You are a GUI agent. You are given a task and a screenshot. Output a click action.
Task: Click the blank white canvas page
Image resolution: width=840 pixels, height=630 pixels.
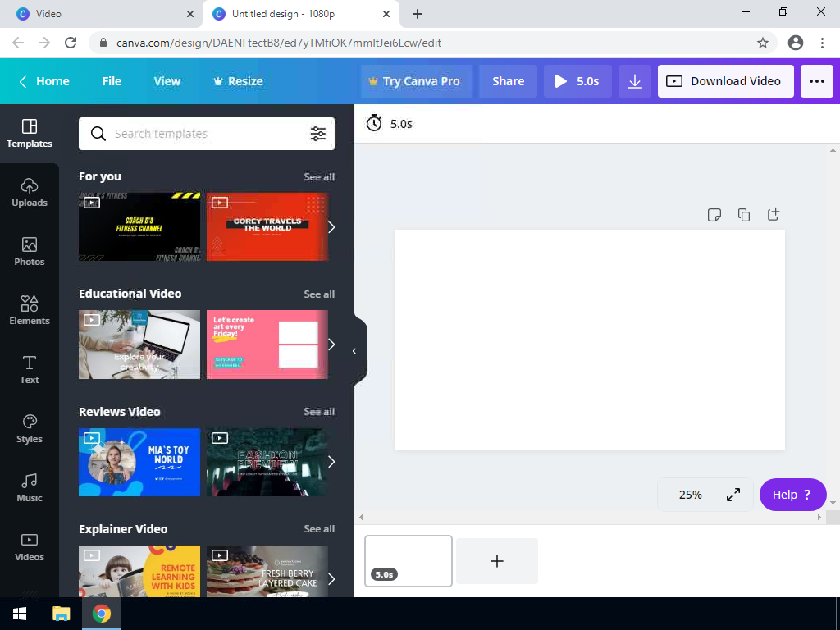tap(590, 340)
